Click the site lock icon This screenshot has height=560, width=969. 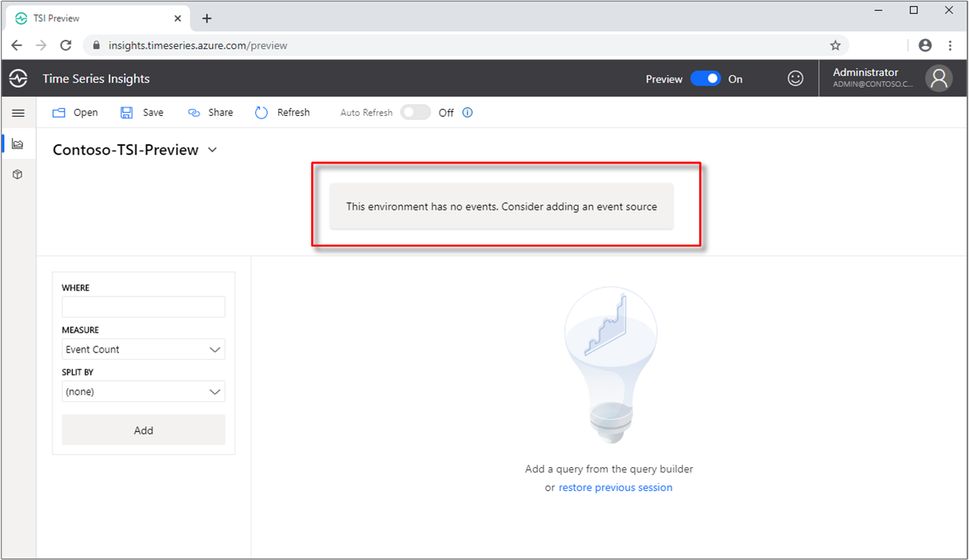click(x=97, y=45)
